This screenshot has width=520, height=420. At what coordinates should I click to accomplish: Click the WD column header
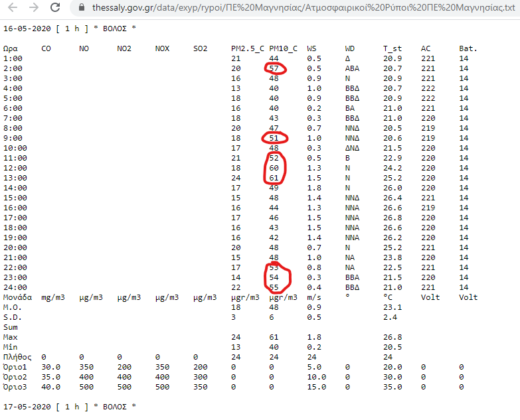[x=350, y=48]
